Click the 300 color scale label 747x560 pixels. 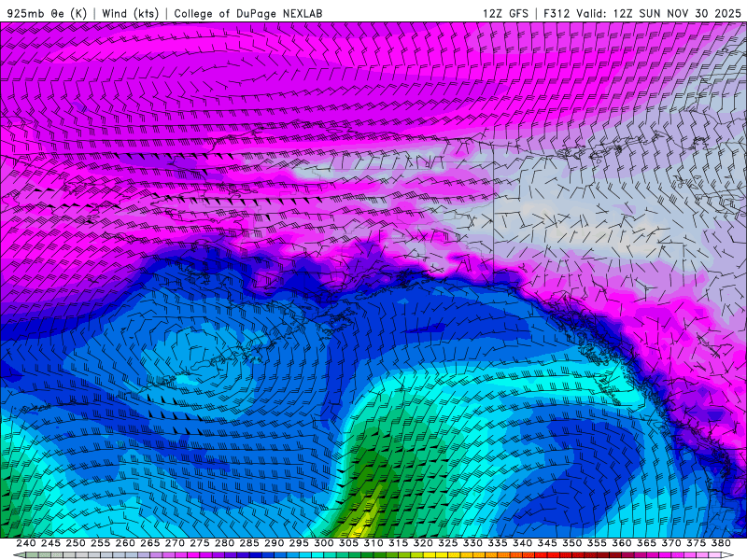[x=323, y=543]
